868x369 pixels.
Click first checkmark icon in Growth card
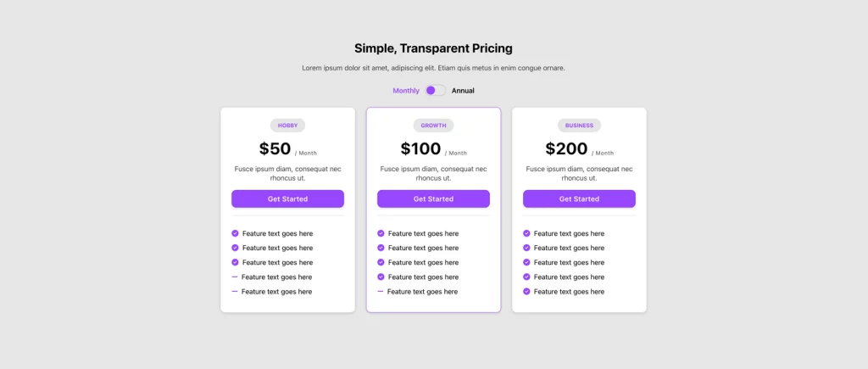[x=381, y=233]
